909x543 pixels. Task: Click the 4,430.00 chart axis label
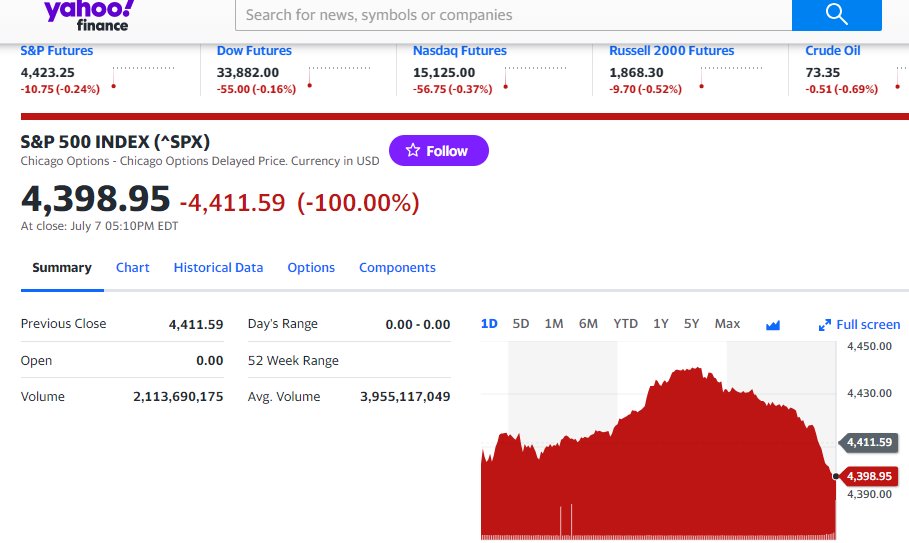pos(869,393)
